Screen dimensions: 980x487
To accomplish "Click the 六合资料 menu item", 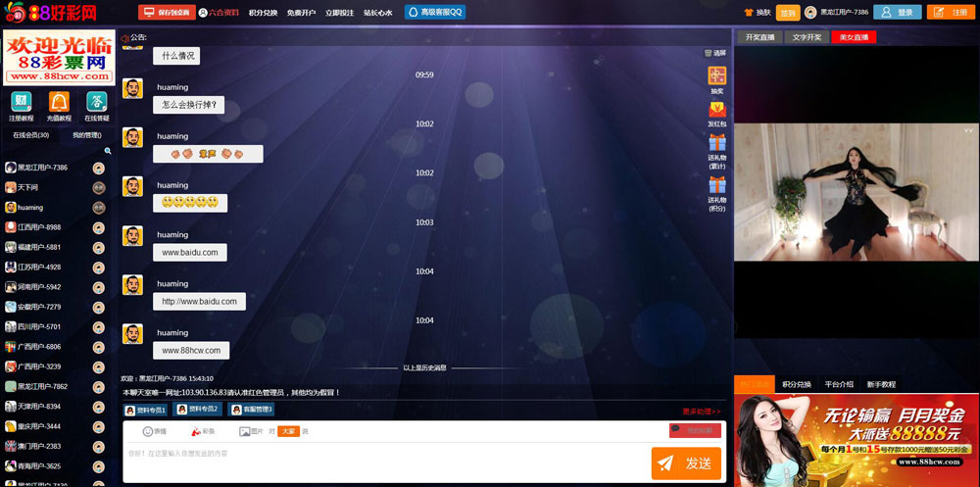I will tap(220, 13).
